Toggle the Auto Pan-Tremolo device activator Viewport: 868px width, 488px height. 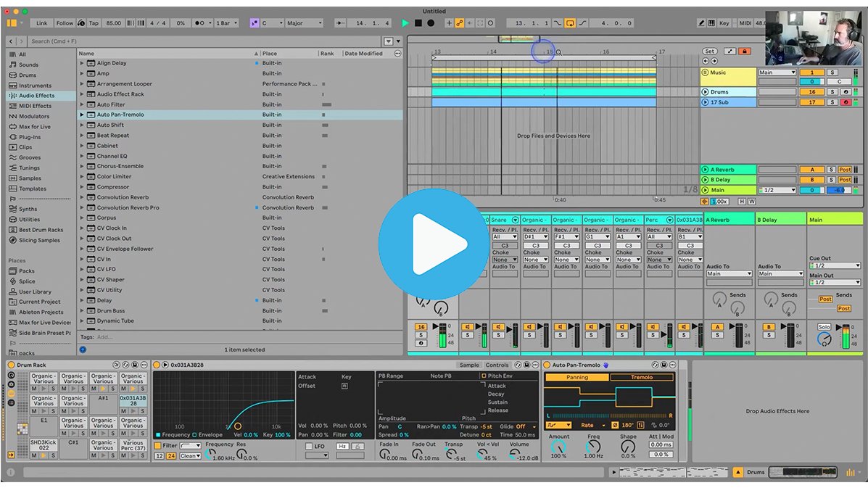(x=546, y=365)
